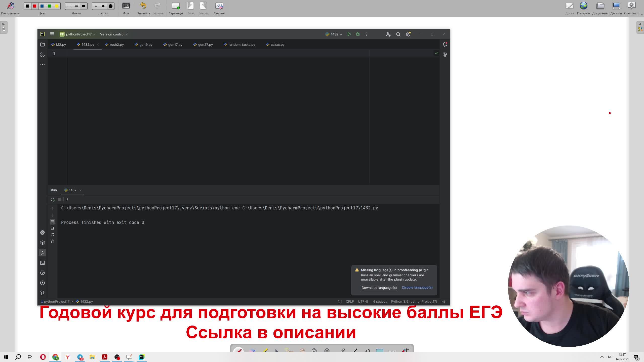
Task: Expand the pythonProject17 dropdown in title bar
Action: point(78,34)
